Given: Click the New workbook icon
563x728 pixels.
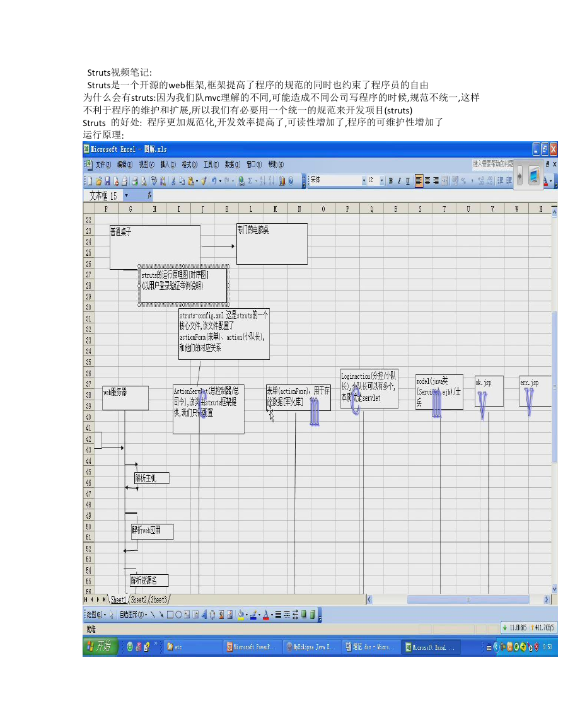Looking at the screenshot, I should click(x=90, y=181).
